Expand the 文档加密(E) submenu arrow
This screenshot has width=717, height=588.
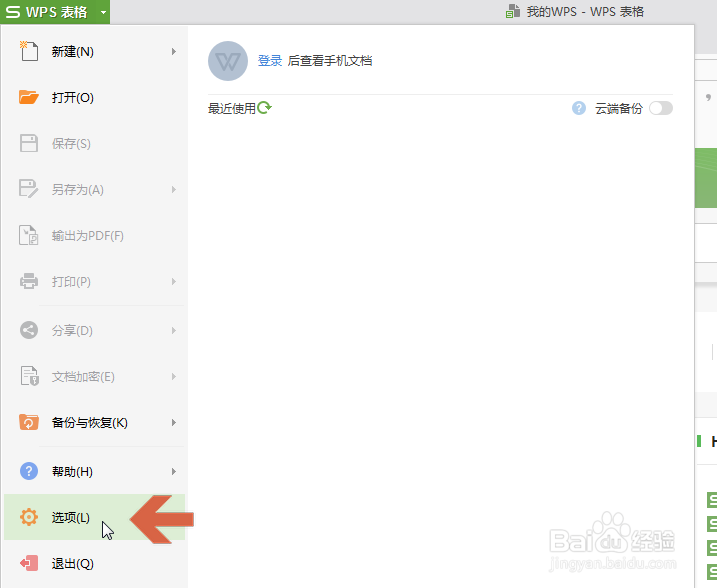point(174,376)
